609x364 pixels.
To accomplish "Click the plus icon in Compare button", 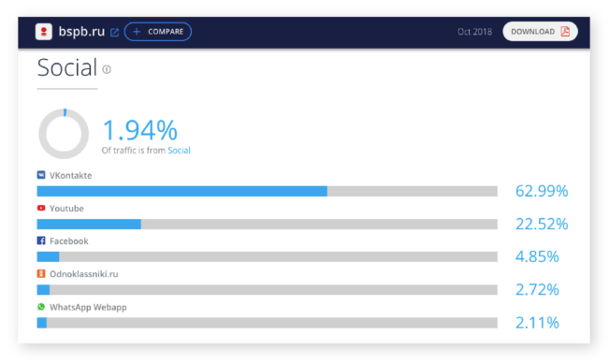I will tap(137, 32).
